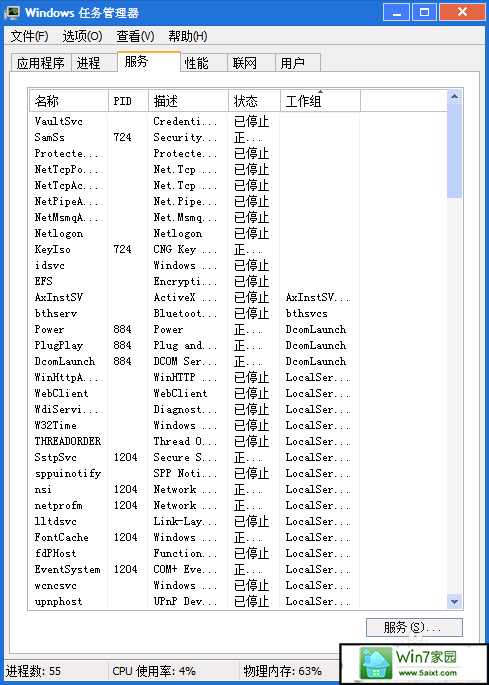
Task: Click the scrollbar down arrow
Action: [x=454, y=601]
